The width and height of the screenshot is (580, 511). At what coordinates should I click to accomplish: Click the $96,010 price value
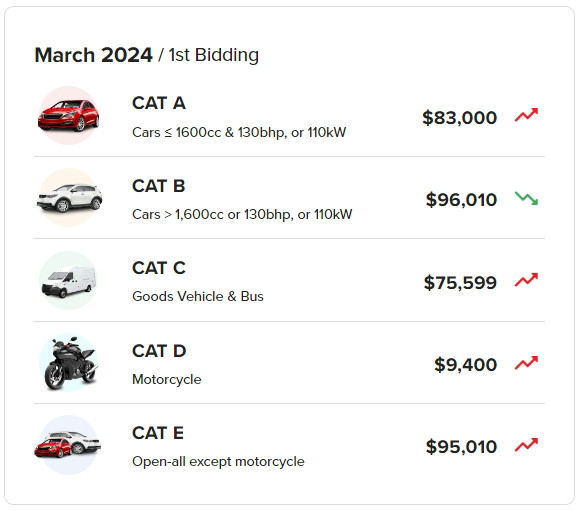pos(461,200)
